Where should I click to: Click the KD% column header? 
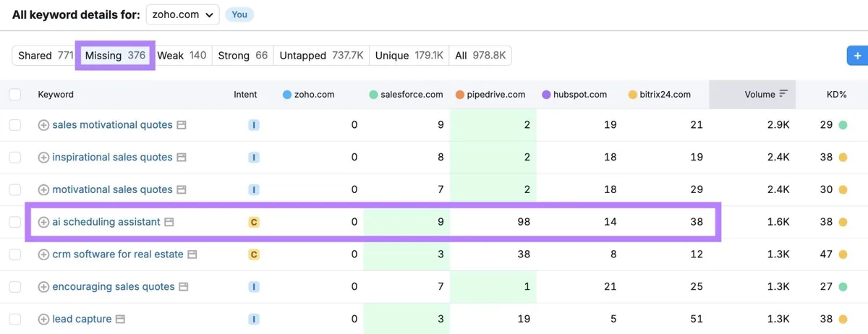coord(836,94)
